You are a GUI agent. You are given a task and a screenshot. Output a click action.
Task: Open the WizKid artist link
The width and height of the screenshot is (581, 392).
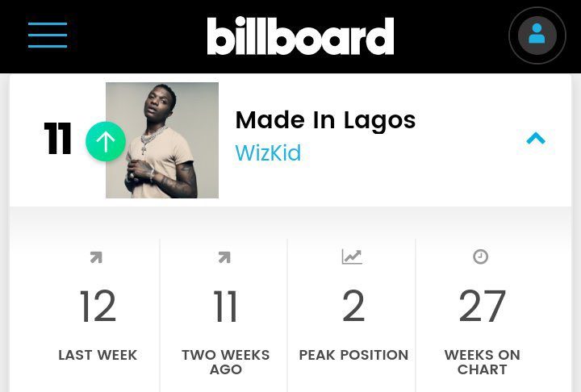coord(268,153)
